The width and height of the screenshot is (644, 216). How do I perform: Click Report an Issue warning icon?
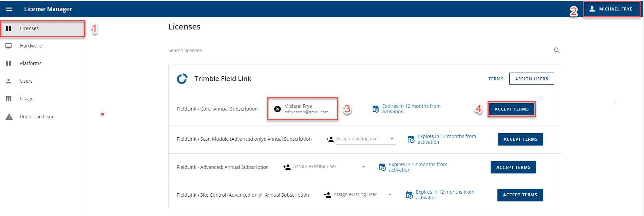(x=9, y=117)
